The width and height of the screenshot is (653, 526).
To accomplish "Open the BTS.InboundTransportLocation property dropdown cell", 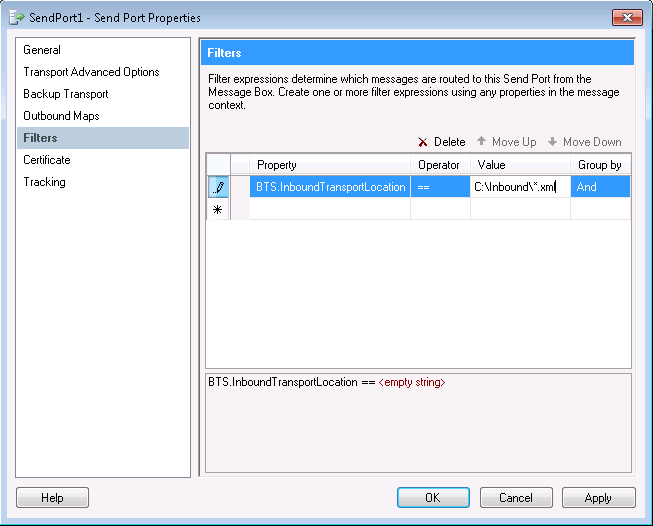I will pyautogui.click(x=330, y=187).
